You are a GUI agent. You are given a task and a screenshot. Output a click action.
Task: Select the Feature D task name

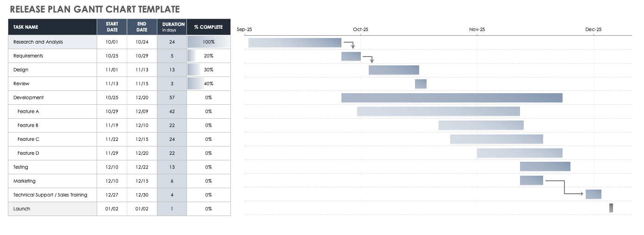click(28, 153)
